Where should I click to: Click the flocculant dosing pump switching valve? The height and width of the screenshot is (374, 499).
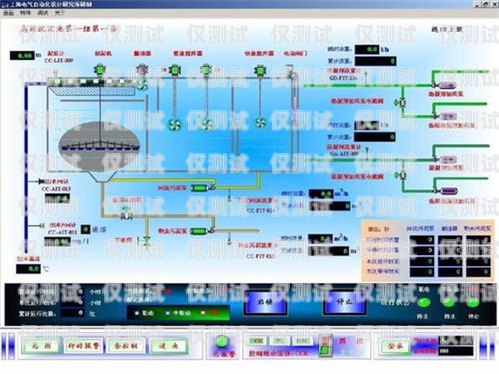[x=402, y=175]
